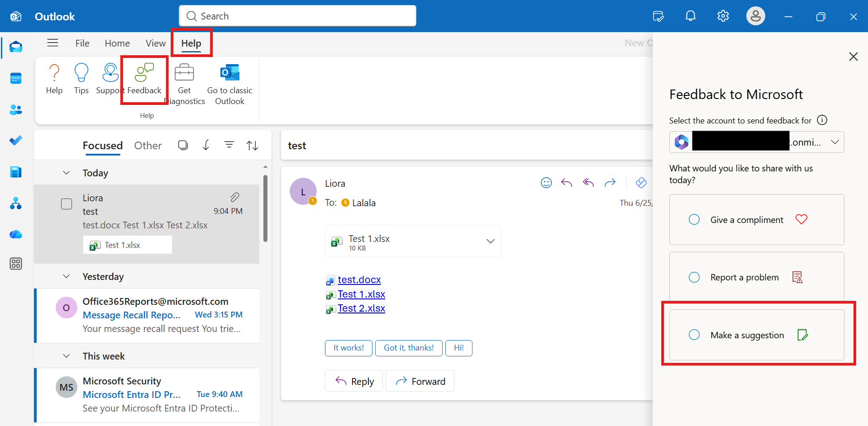Open the Outlook logo icon in title bar
Screen dimensions: 868x426
point(16,16)
